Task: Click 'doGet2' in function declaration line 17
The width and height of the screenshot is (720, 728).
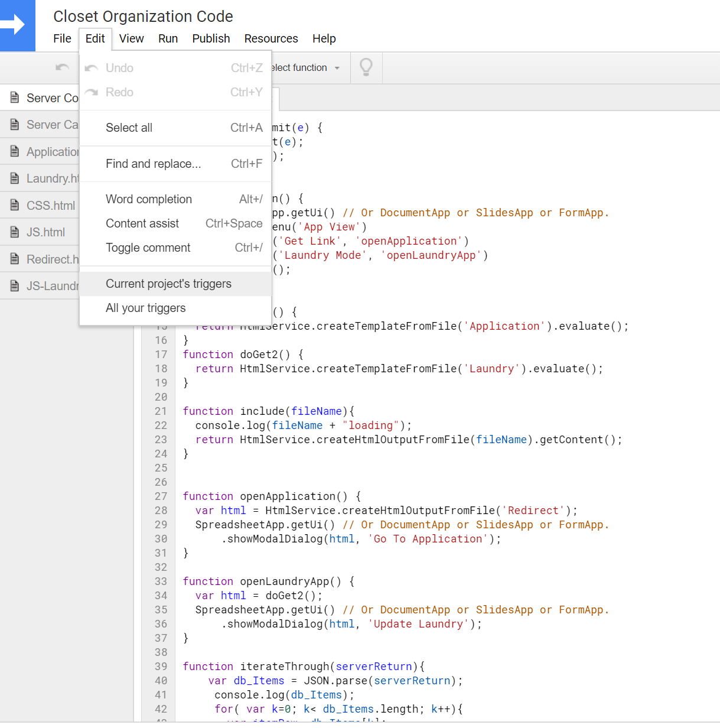Action: pyautogui.click(x=259, y=355)
